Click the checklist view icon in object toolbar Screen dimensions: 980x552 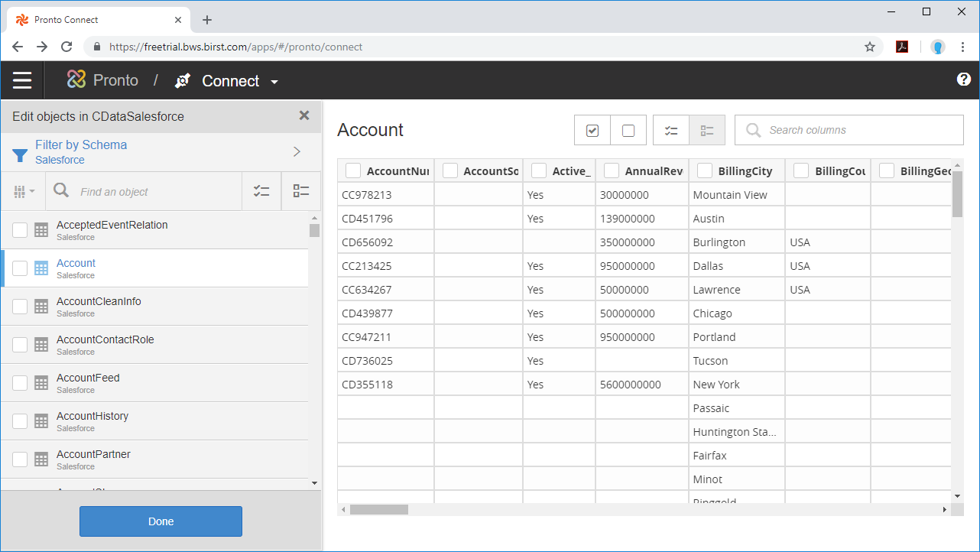[x=261, y=191]
